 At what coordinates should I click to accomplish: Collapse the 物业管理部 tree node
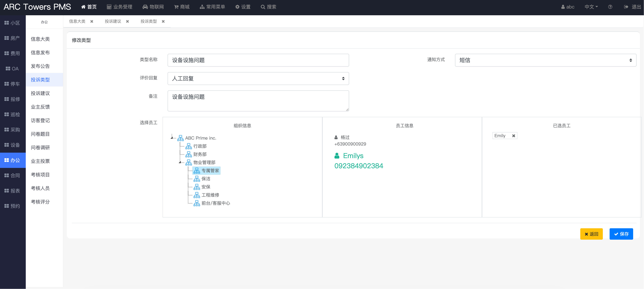180,162
